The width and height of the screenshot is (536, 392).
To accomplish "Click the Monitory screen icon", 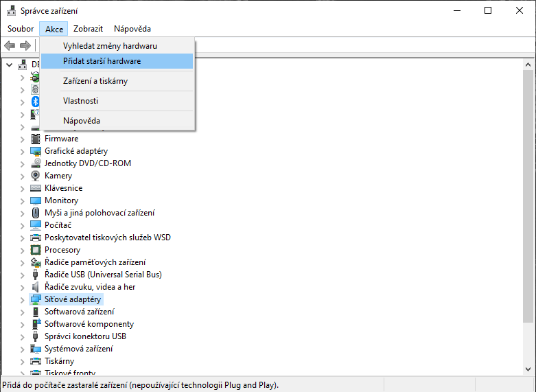I will pyautogui.click(x=36, y=200).
